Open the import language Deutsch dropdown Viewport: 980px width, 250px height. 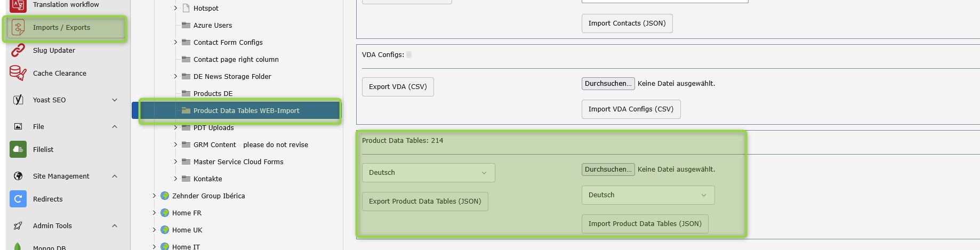(x=648, y=195)
